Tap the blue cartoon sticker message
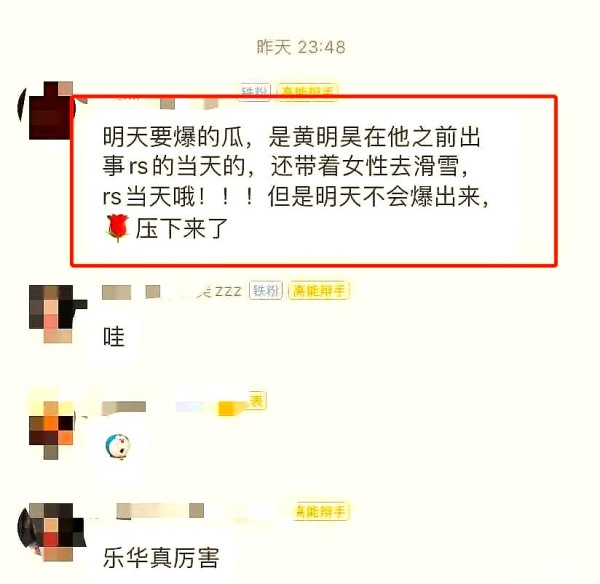This screenshot has width=600, height=584. [x=117, y=446]
